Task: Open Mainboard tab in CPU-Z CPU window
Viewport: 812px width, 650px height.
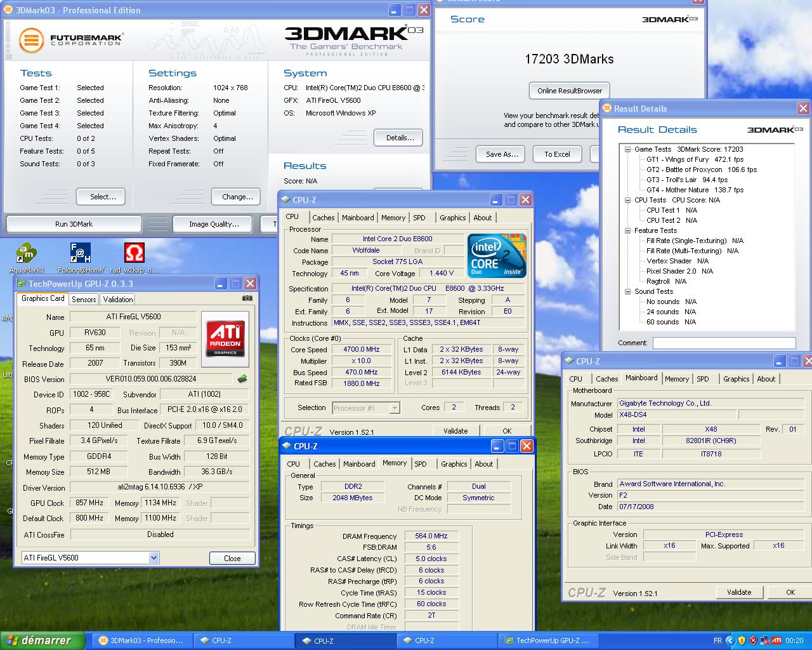Action: (358, 218)
